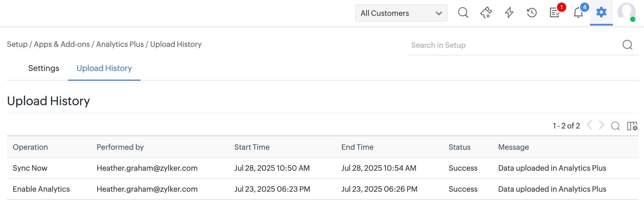Select the Sync Now operation row

point(30,168)
